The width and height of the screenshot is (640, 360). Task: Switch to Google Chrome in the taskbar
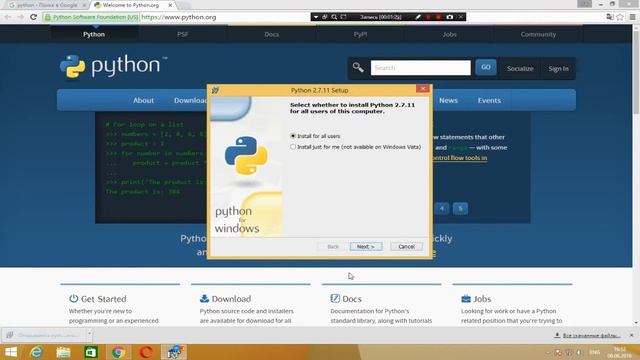(x=118, y=352)
